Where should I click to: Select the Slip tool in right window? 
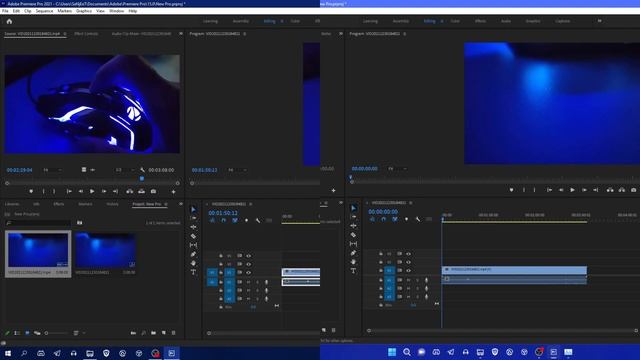pyautogui.click(x=353, y=244)
